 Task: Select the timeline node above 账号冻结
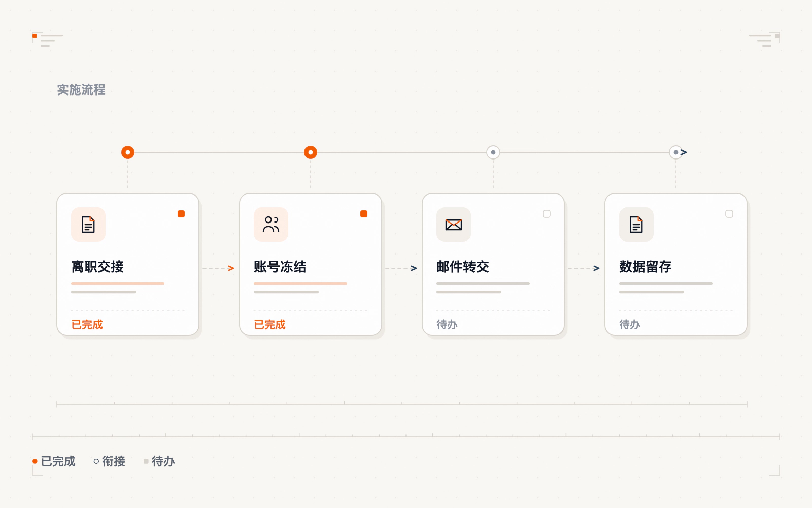click(x=311, y=152)
